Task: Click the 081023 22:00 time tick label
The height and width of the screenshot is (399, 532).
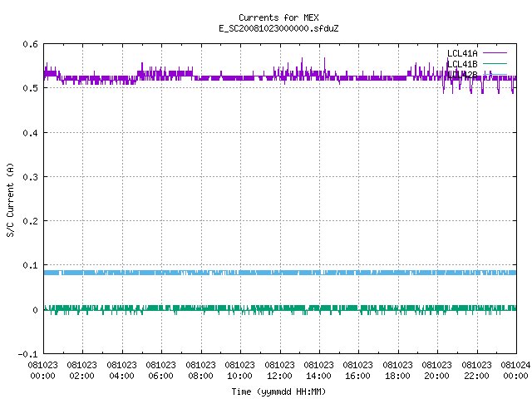Action: [476, 371]
